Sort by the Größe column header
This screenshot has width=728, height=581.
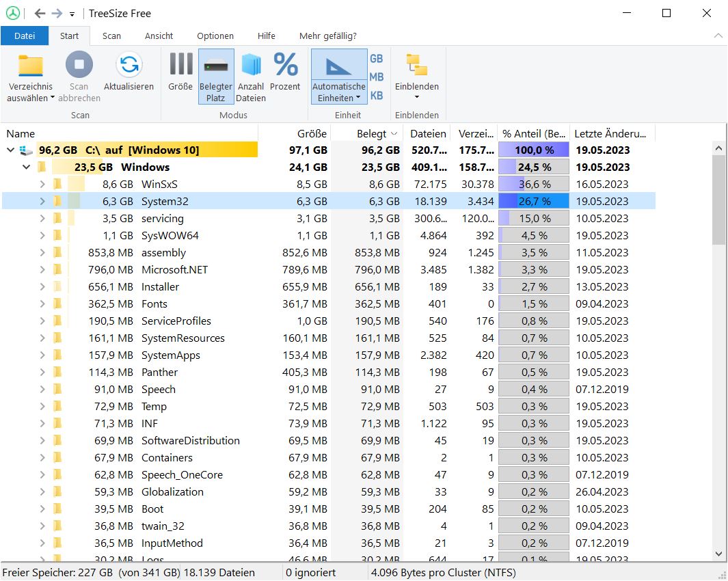(295, 134)
